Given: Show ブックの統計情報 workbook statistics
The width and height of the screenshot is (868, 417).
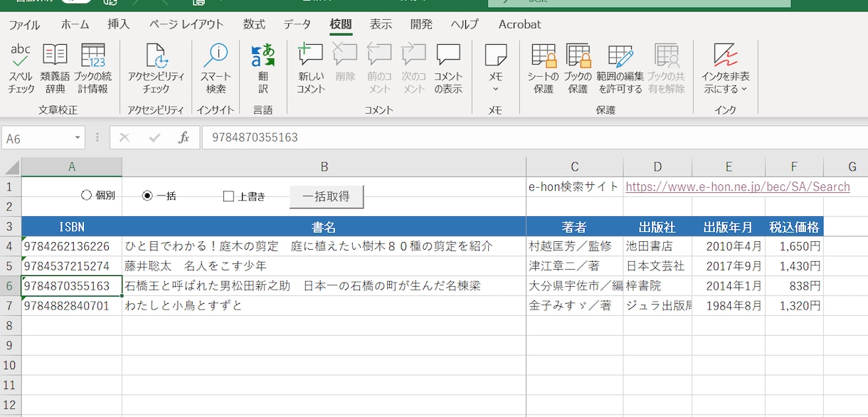Looking at the screenshot, I should point(92,68).
